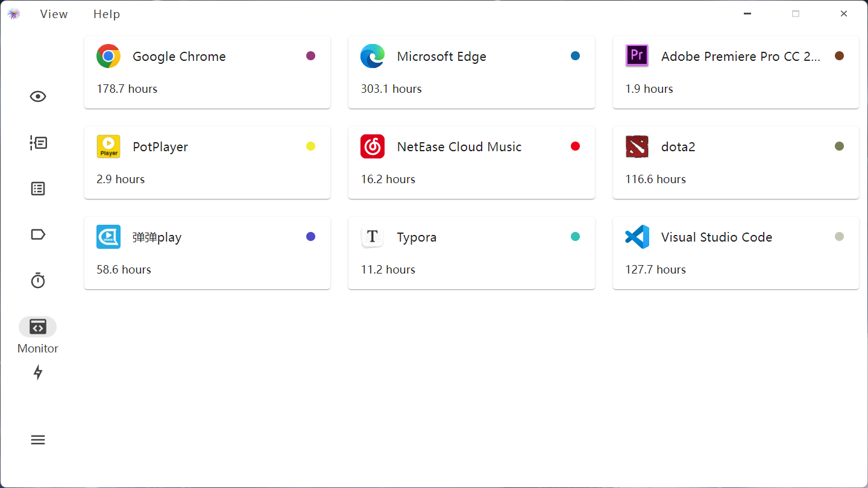Click the Google Chrome app icon
Image resolution: width=868 pixels, height=488 pixels.
click(x=108, y=56)
